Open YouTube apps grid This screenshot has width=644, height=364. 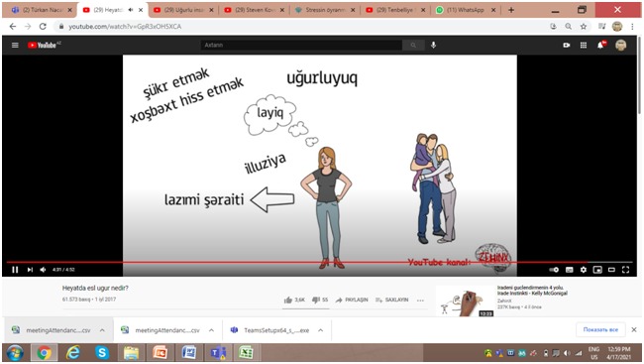point(584,45)
